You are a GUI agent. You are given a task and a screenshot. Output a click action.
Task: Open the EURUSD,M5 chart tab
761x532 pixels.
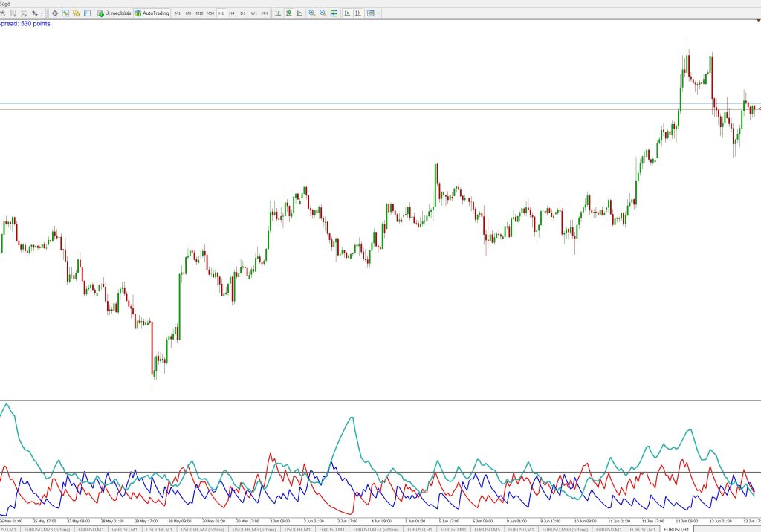pos(487,529)
